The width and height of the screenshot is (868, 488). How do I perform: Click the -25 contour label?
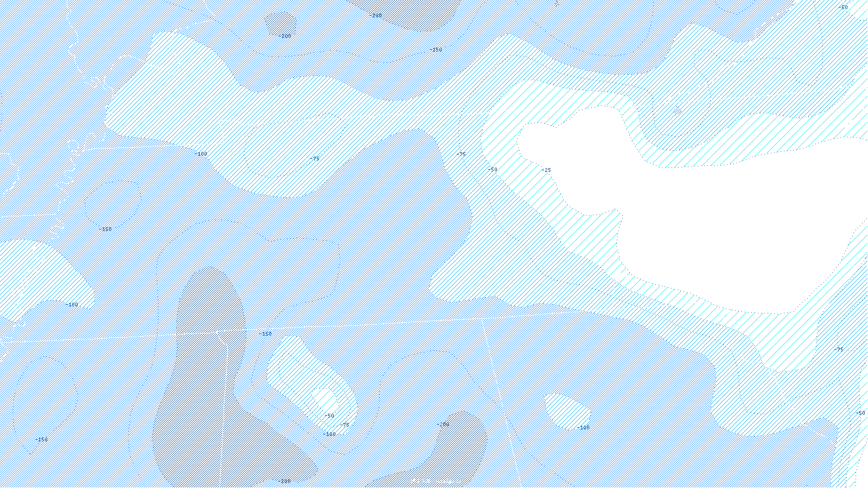click(546, 170)
